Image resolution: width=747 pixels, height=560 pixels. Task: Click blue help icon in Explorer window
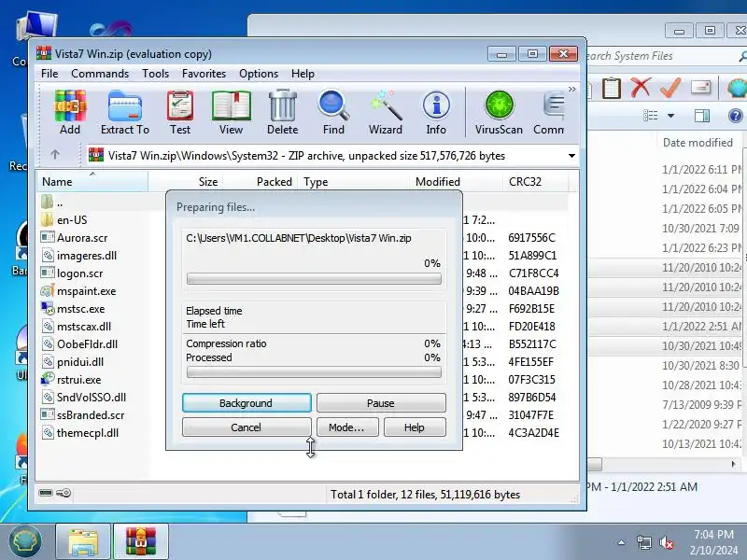(x=736, y=116)
